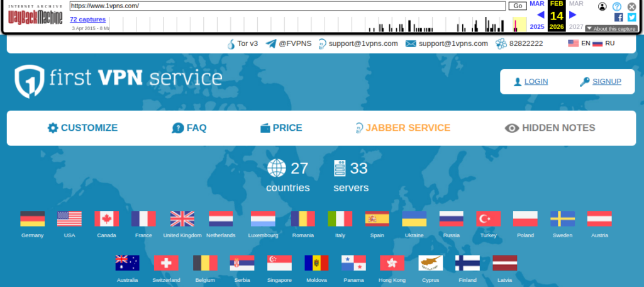Viewport: 644px width, 287px height.
Task: Switch language to EN
Action: [x=579, y=43]
